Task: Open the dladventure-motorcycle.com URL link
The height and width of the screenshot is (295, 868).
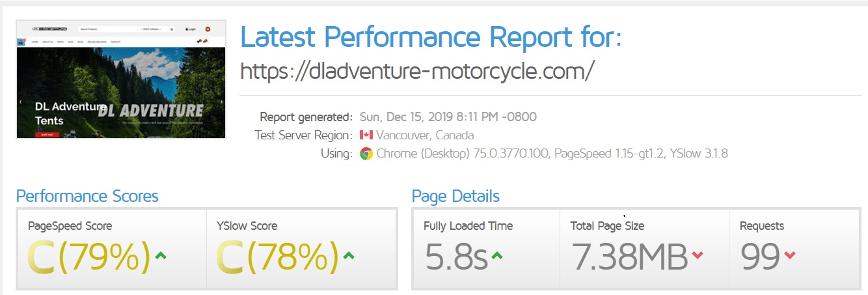Action: [x=417, y=70]
